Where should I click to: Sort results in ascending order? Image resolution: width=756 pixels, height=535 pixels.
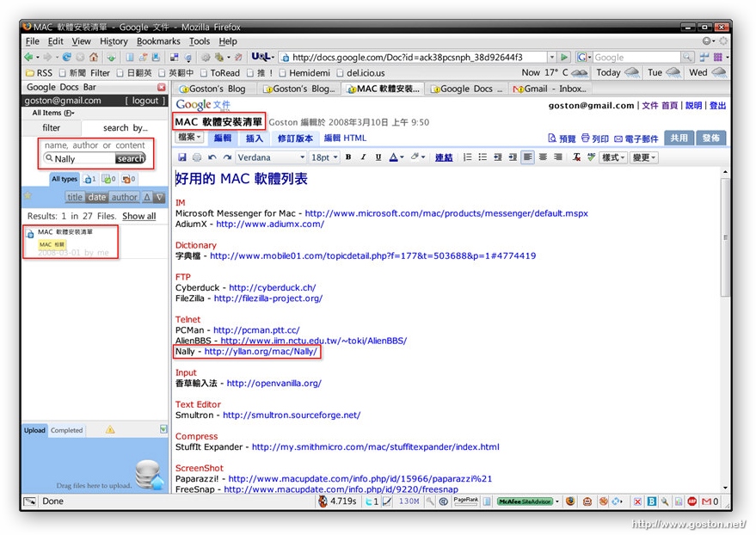pyautogui.click(x=147, y=197)
